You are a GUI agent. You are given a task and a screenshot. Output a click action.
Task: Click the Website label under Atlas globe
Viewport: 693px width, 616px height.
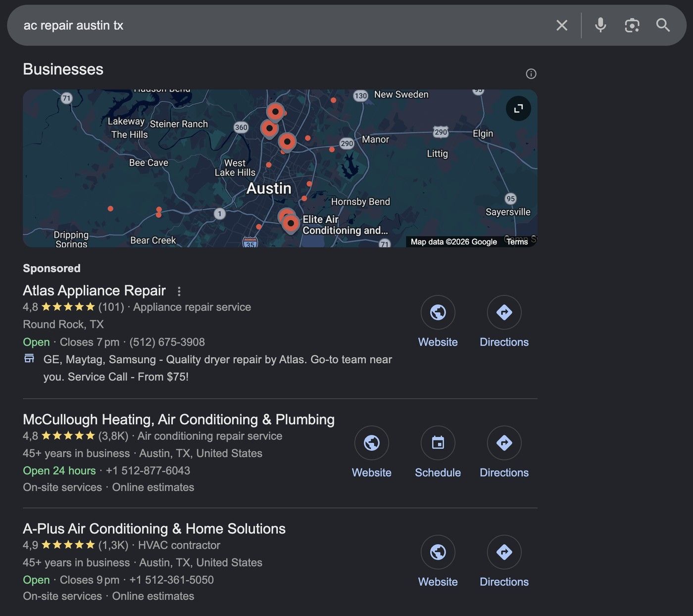[x=438, y=342]
